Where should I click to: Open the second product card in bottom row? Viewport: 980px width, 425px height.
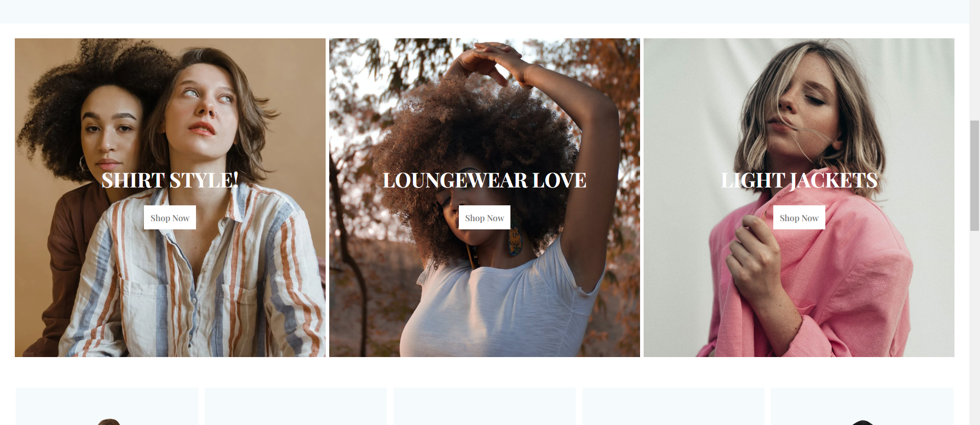pos(296,407)
